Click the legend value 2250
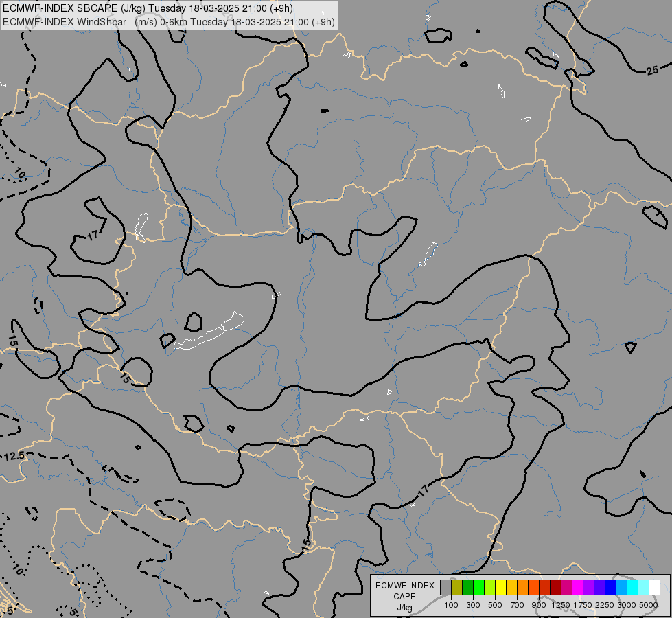 coord(605,605)
